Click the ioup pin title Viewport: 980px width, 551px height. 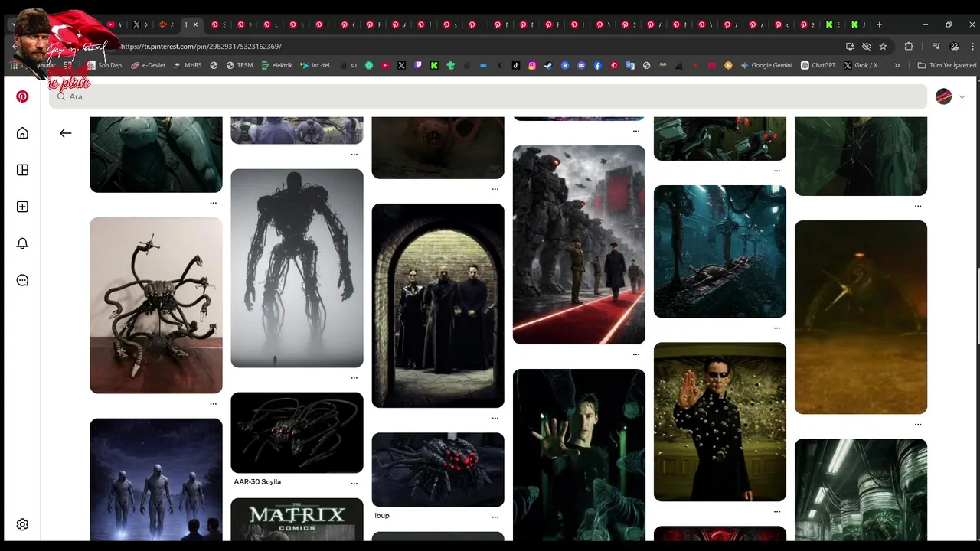click(382, 516)
